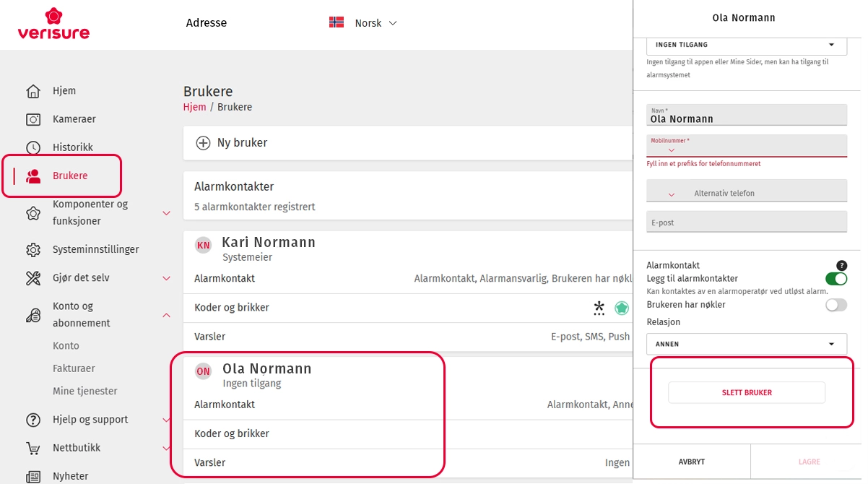Open Systeminnstillinger in the sidebar
This screenshot has height=484, width=868.
(96, 249)
